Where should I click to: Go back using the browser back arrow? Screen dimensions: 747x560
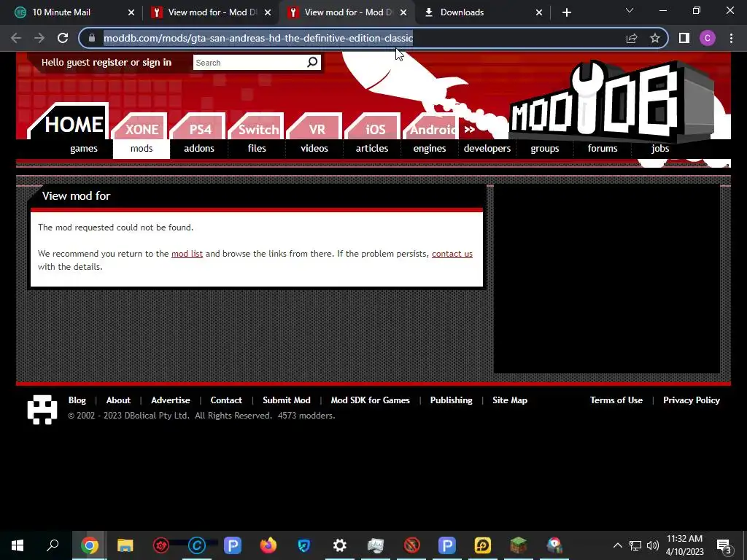(16, 38)
